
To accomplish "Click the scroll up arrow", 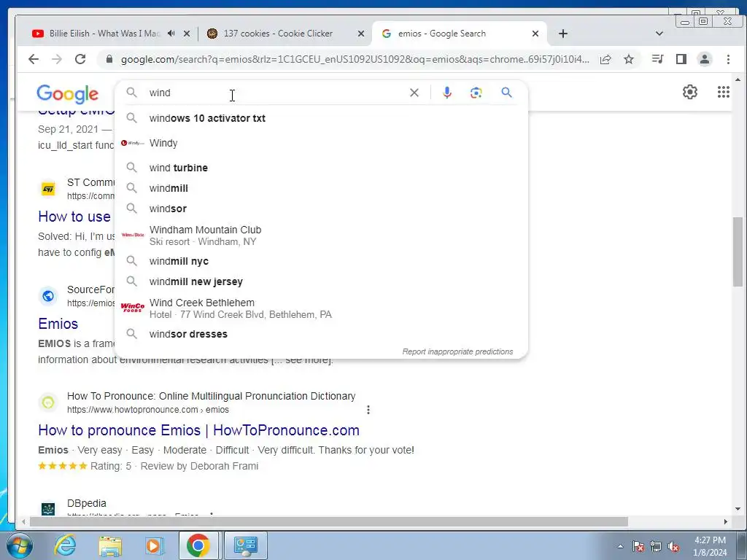I will [738, 79].
